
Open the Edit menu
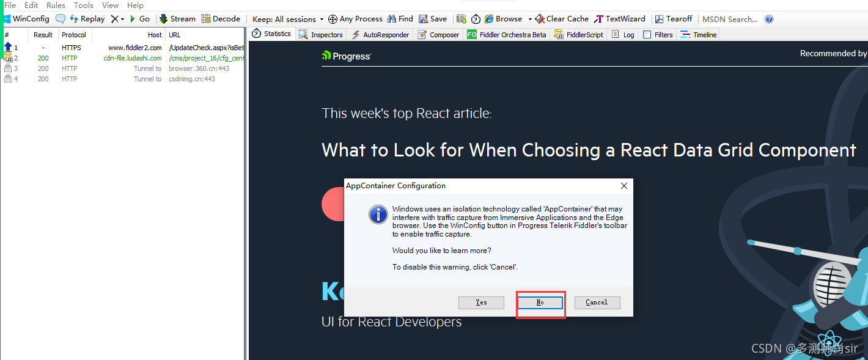click(x=31, y=5)
